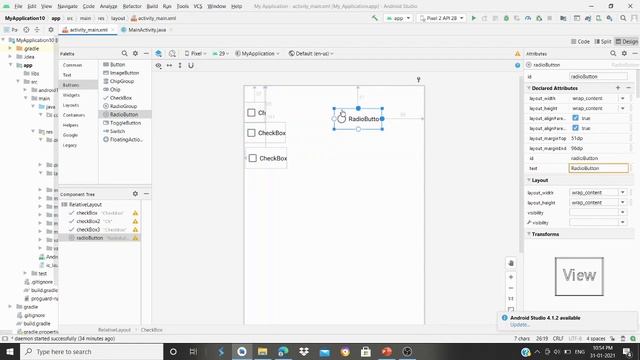Open the Pixel device preview dropdown
The height and width of the screenshot is (360, 640).
(196, 53)
